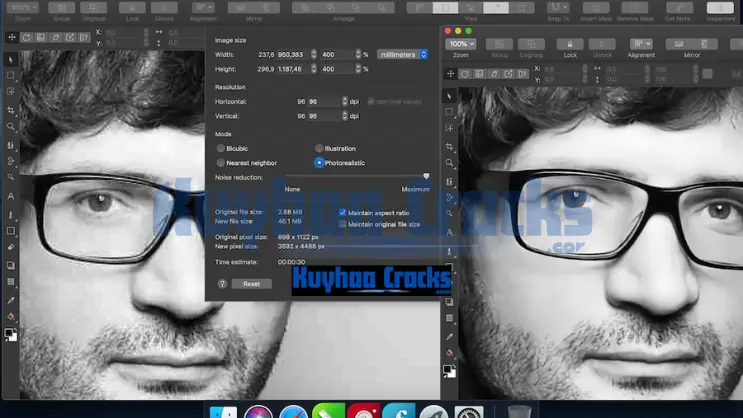Select the rectangle shape tool in left toolbar
Viewport: 743px width, 418px height.
(x=11, y=76)
